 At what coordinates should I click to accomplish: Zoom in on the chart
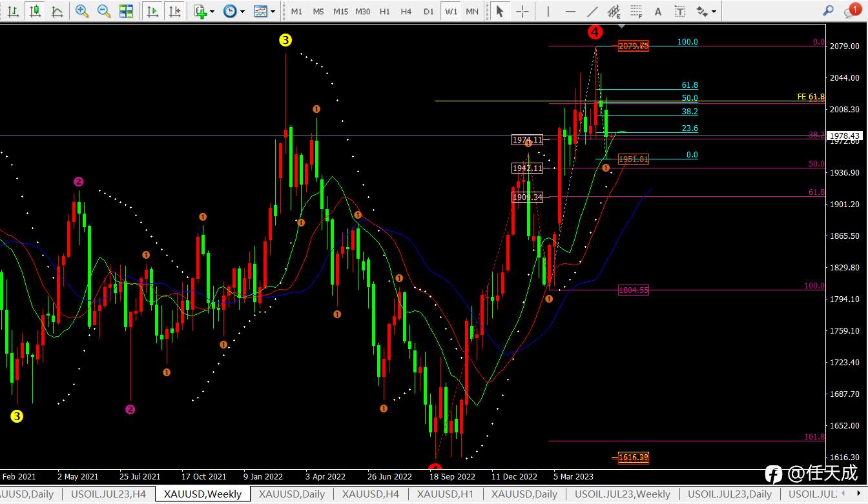pos(82,11)
